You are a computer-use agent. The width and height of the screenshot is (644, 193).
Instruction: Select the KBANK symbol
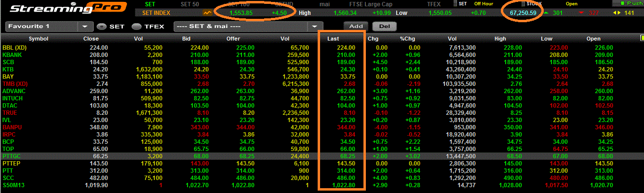[13, 55]
